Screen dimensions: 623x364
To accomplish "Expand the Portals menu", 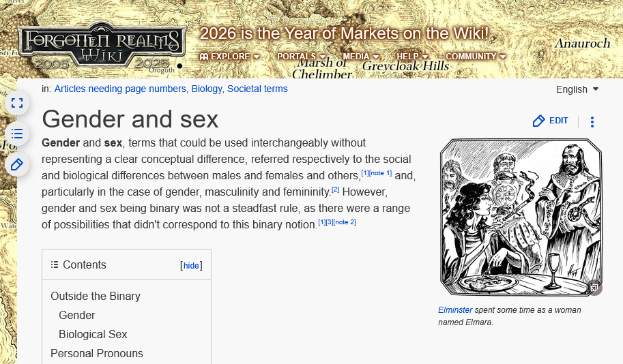I will pos(301,57).
